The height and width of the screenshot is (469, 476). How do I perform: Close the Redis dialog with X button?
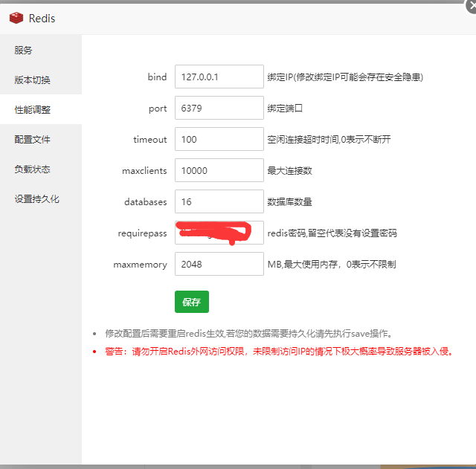pos(472,6)
